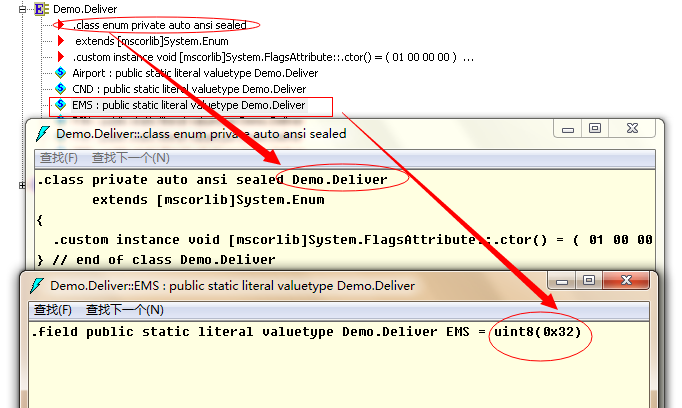Click the .field public static literal line
This screenshot has width=682, height=408.
(x=306, y=332)
